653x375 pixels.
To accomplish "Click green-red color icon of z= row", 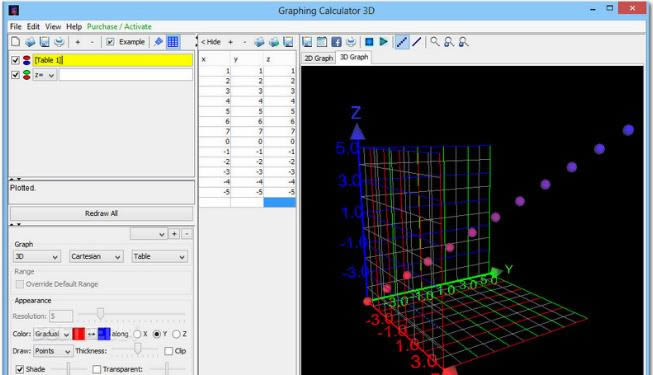I will (27, 75).
